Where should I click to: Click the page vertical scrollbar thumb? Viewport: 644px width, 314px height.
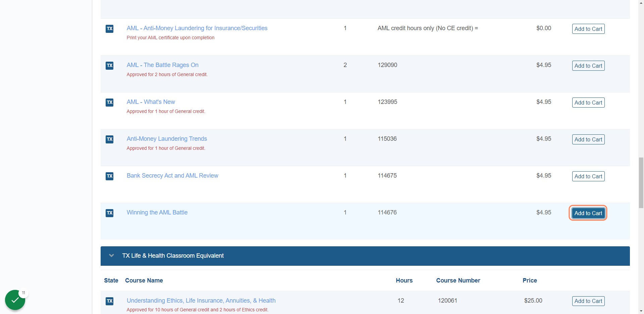(641, 183)
